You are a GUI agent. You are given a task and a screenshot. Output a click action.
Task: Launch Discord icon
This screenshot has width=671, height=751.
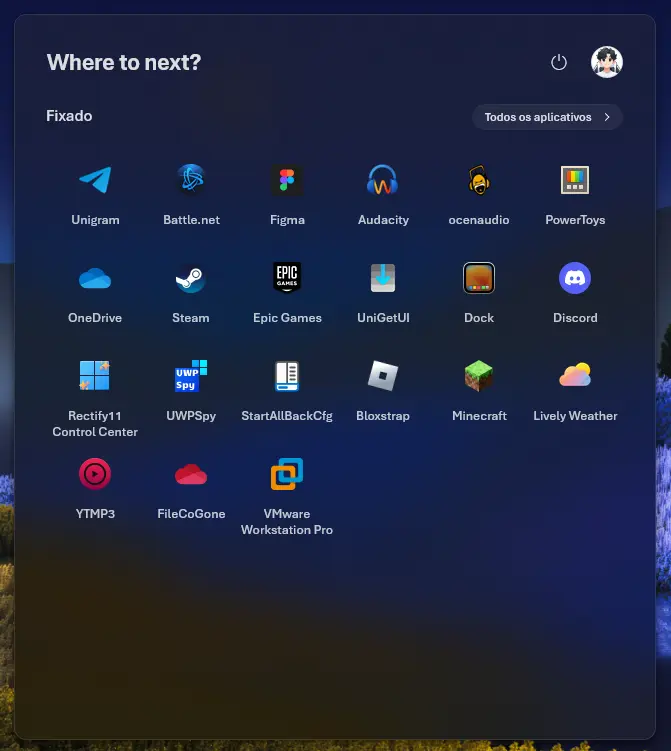click(x=575, y=278)
